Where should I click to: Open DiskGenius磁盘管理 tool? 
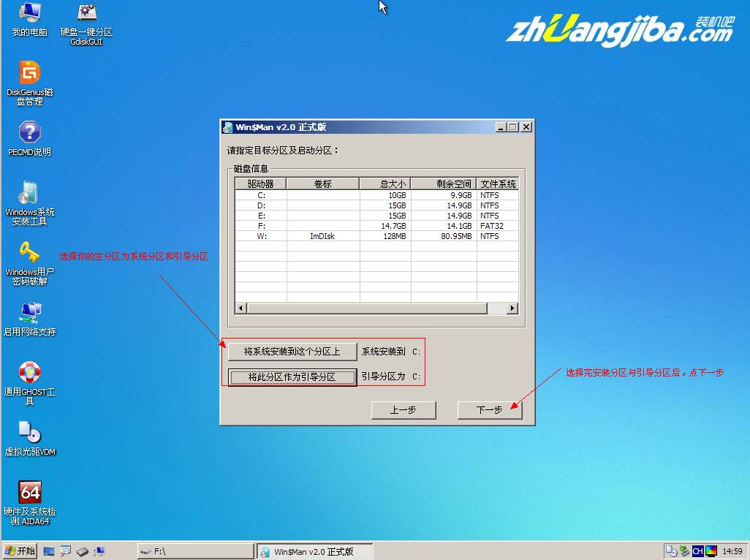tap(29, 80)
